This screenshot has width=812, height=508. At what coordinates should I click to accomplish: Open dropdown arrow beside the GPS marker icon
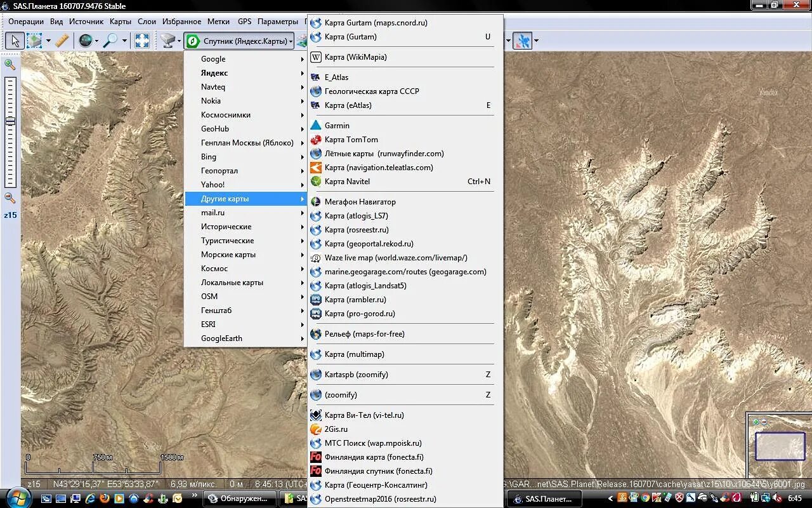coord(537,41)
